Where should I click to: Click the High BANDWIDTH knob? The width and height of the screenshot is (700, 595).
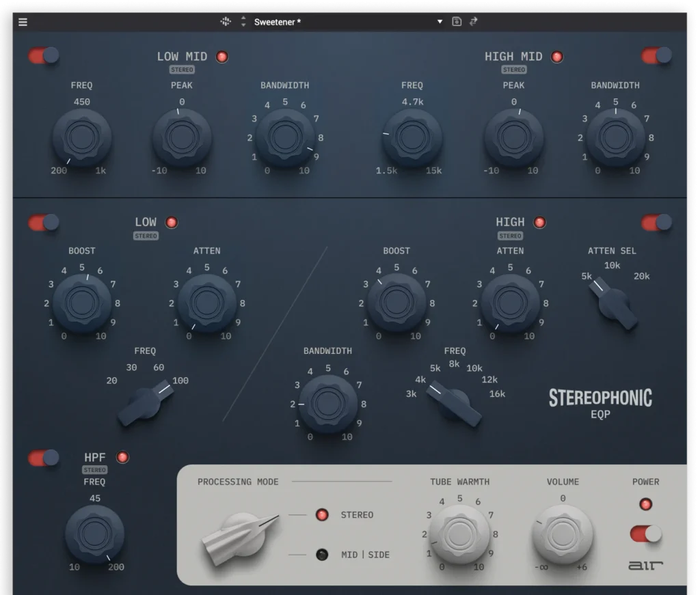point(328,404)
